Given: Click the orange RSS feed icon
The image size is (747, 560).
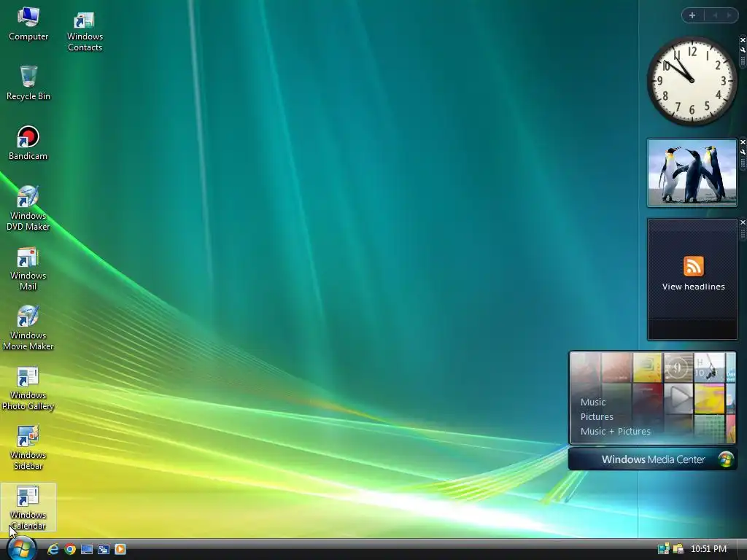Looking at the screenshot, I should click(x=693, y=265).
